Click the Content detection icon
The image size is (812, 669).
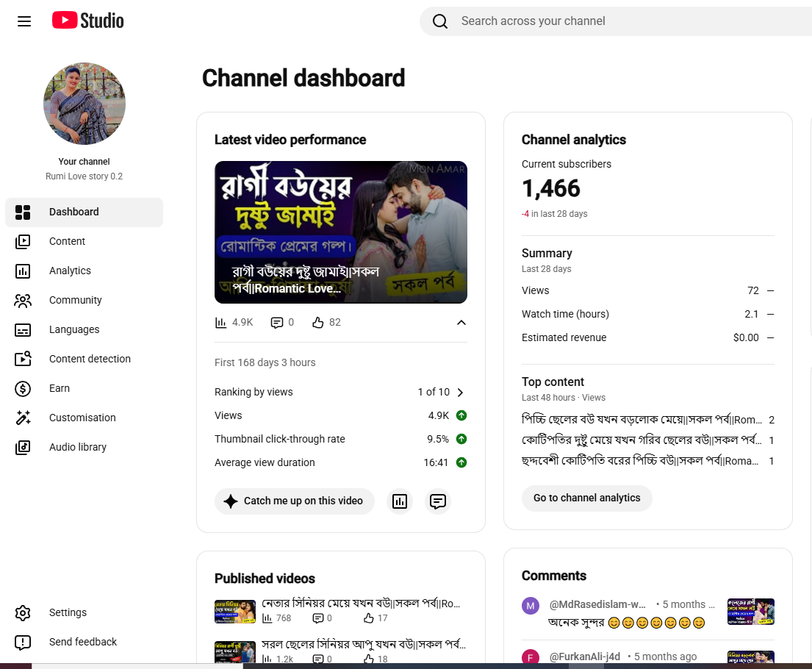coord(23,359)
